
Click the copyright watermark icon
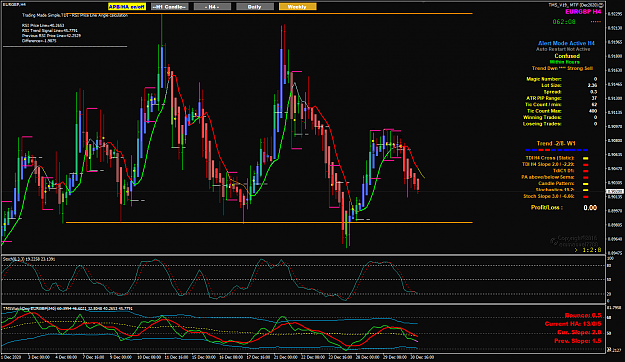pyautogui.click(x=554, y=241)
